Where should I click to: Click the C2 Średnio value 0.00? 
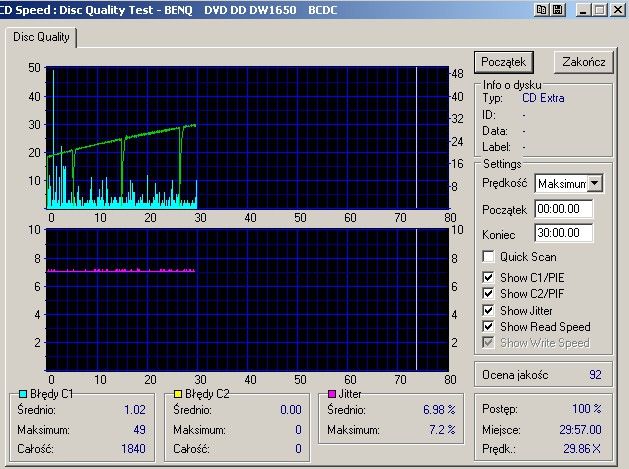click(290, 410)
